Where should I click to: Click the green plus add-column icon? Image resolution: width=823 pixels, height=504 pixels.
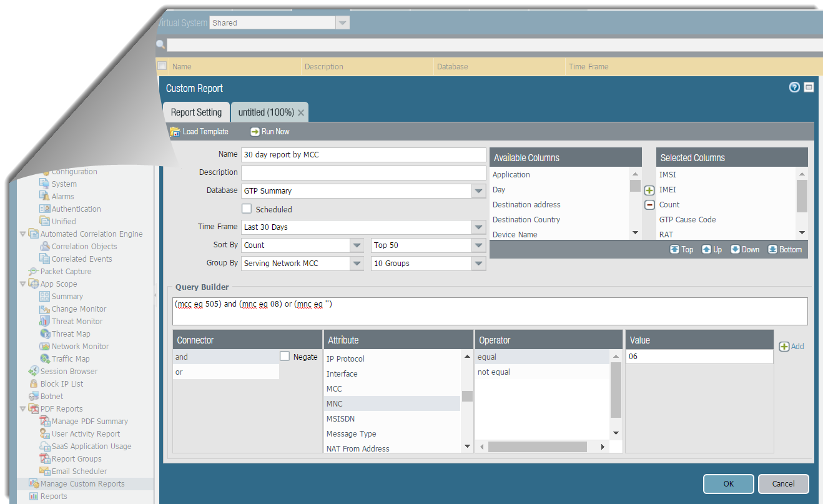point(649,190)
